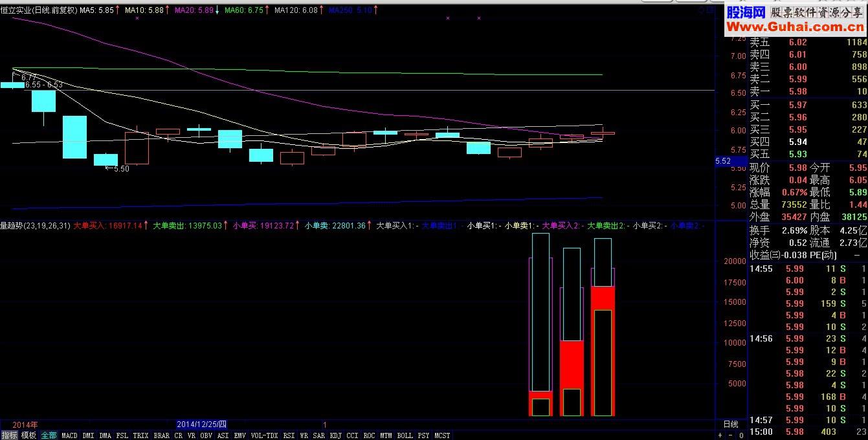Open the OBV indicator tab

(206, 435)
